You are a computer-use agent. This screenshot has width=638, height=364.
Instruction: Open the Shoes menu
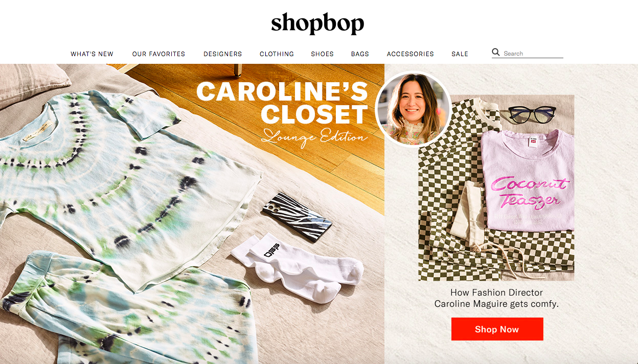point(322,54)
